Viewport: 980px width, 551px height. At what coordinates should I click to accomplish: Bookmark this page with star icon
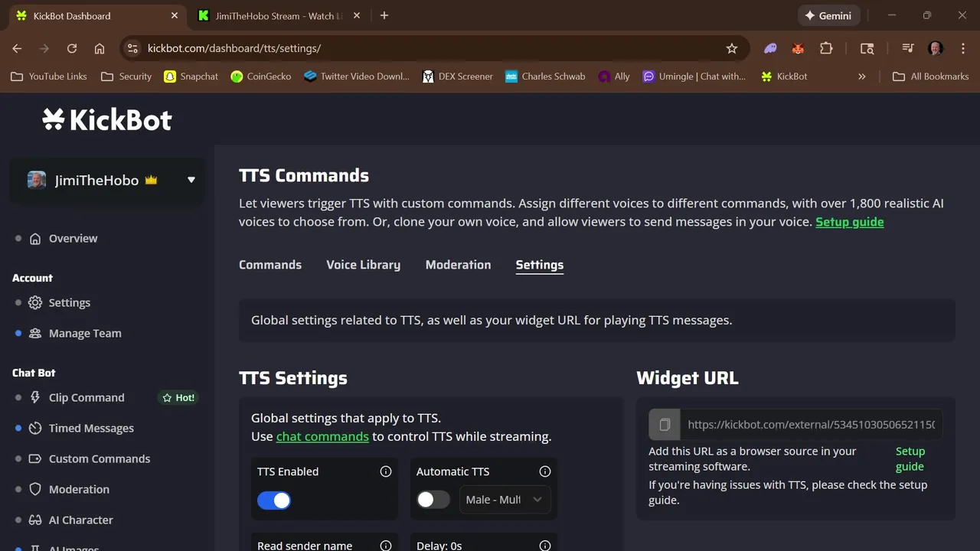732,48
